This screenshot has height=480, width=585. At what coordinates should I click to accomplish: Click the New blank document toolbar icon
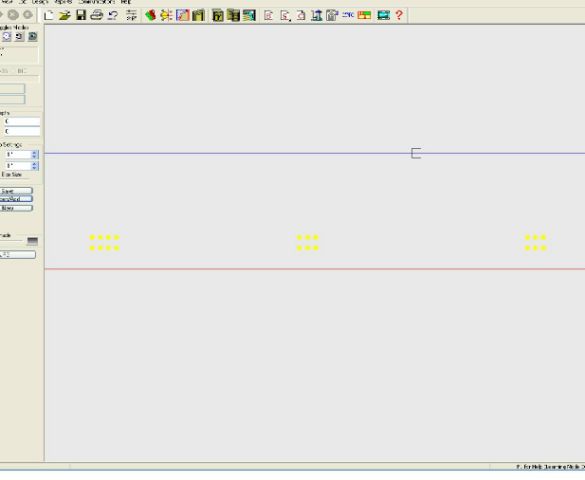click(48, 15)
